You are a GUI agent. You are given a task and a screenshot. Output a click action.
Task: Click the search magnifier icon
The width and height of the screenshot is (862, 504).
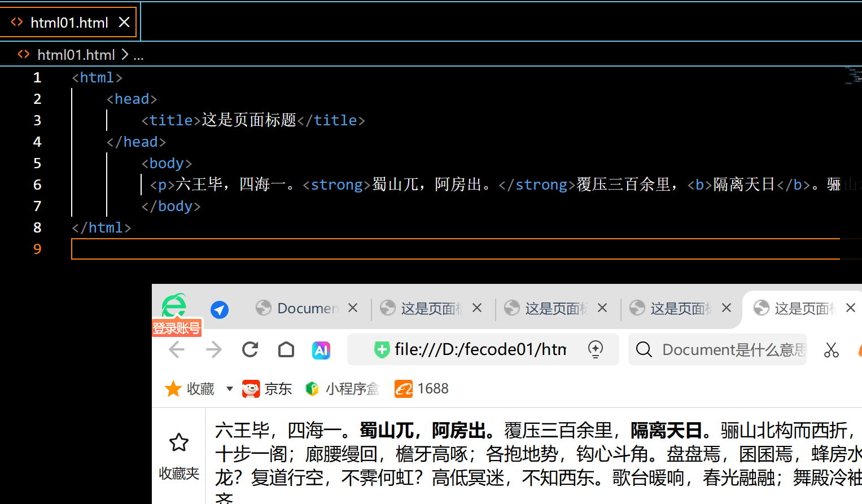click(x=644, y=350)
